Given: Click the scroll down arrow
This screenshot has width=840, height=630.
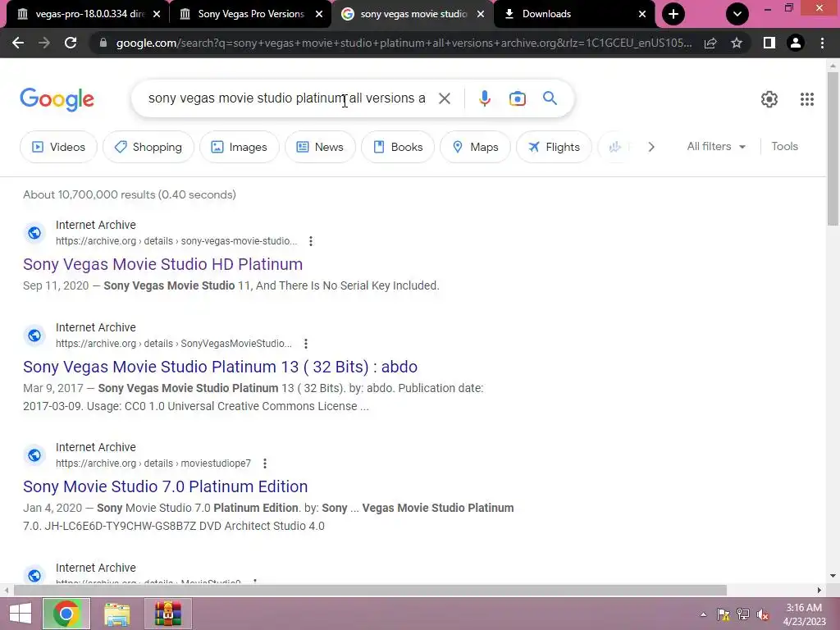Looking at the screenshot, I should 833,576.
